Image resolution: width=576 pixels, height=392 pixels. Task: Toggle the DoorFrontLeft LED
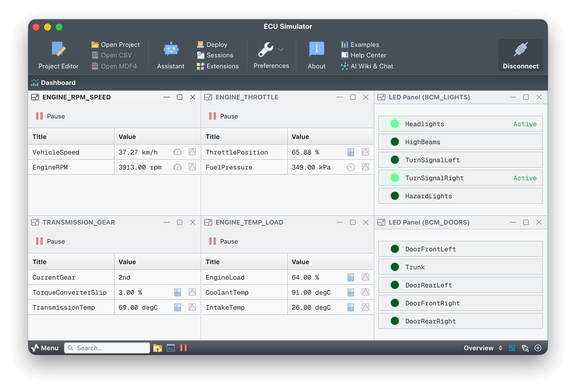click(395, 249)
